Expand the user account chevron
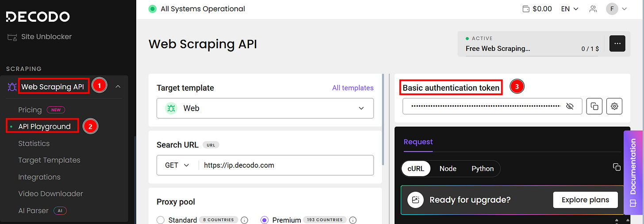 coord(624,9)
